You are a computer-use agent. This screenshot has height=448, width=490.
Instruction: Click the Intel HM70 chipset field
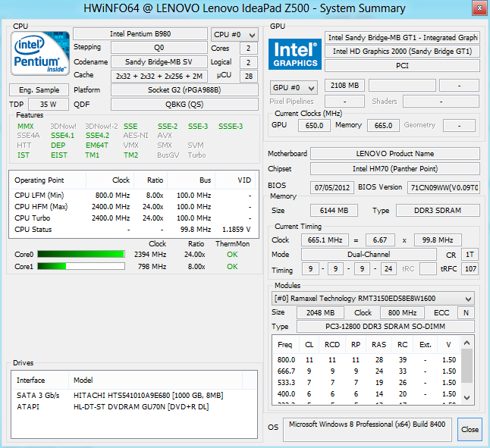pyautogui.click(x=394, y=169)
